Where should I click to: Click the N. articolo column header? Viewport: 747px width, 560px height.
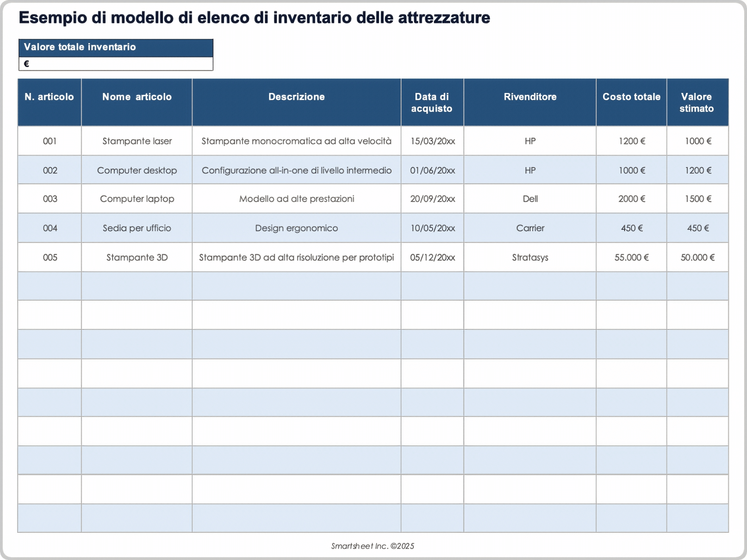(x=49, y=97)
